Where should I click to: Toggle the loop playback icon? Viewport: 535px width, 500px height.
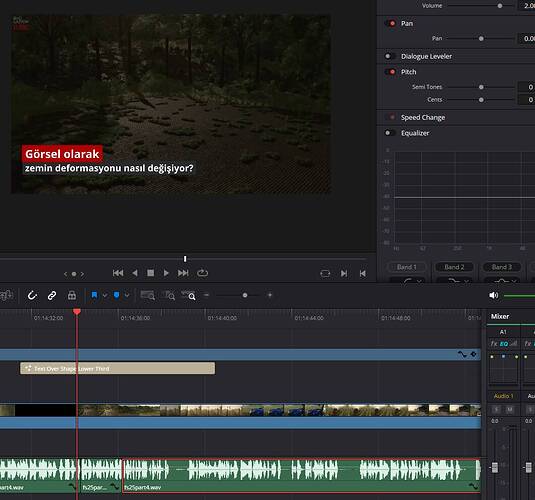pos(202,273)
